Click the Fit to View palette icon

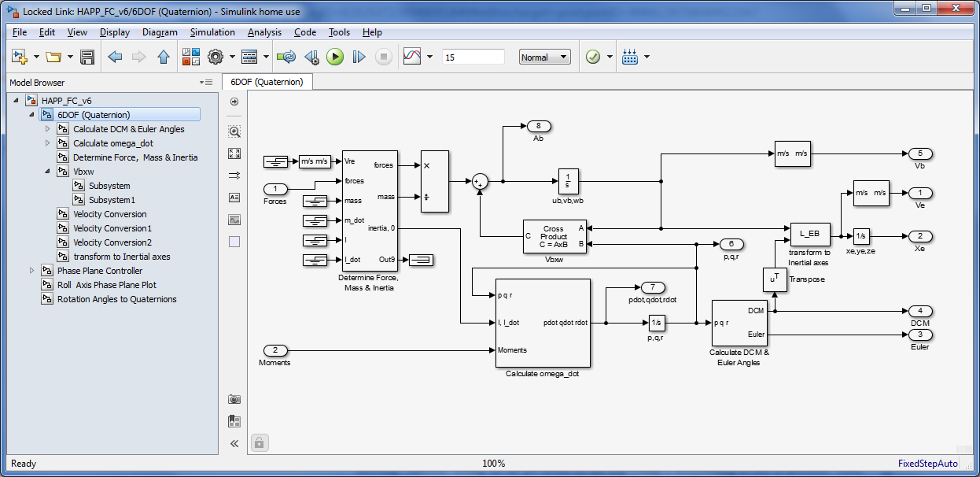234,153
